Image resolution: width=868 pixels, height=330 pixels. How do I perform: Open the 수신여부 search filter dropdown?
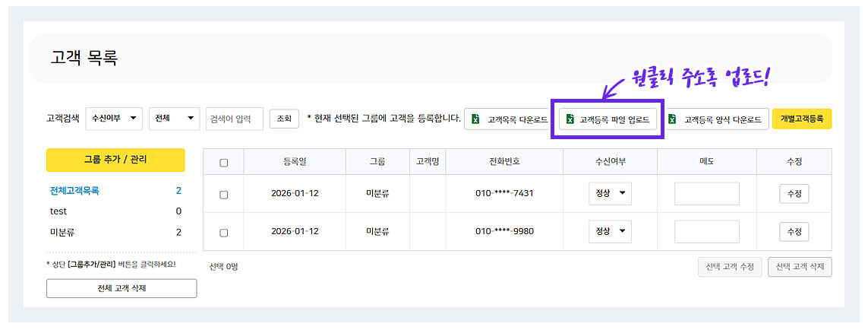click(114, 118)
